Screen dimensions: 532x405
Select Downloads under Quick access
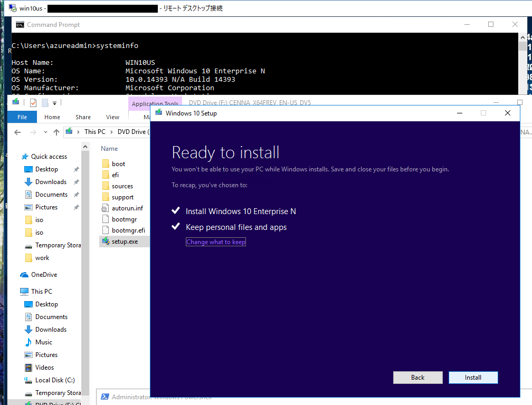tap(51, 182)
